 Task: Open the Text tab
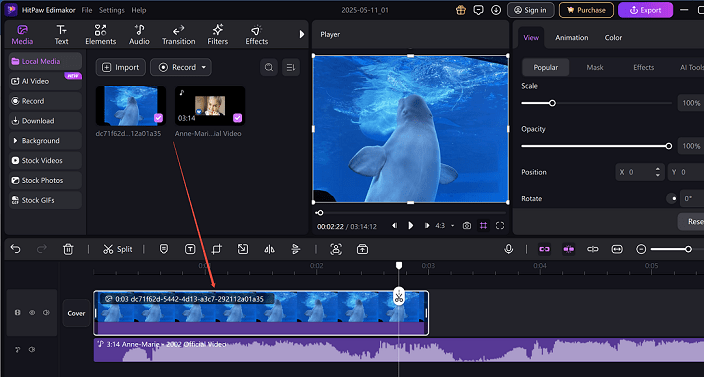(x=62, y=35)
